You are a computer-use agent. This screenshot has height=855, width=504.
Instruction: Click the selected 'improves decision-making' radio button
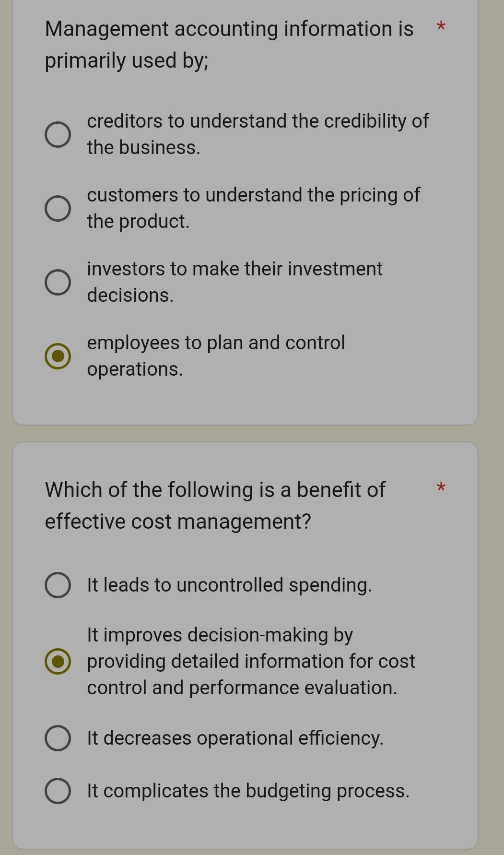[x=58, y=662]
